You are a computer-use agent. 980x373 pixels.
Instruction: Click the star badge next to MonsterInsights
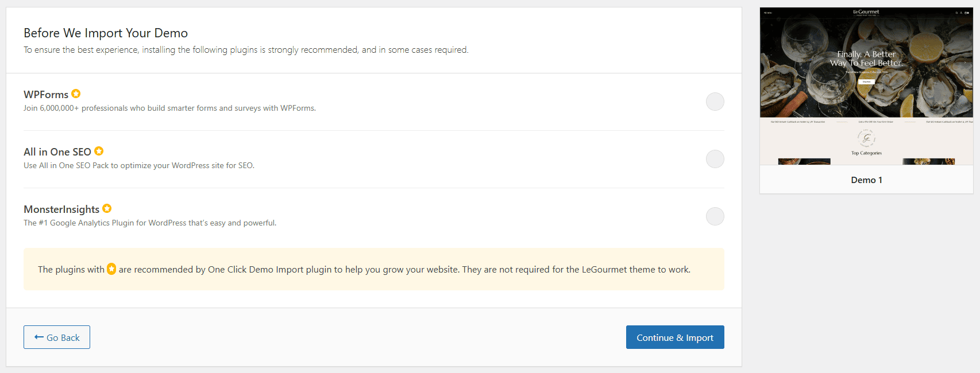[x=107, y=208]
